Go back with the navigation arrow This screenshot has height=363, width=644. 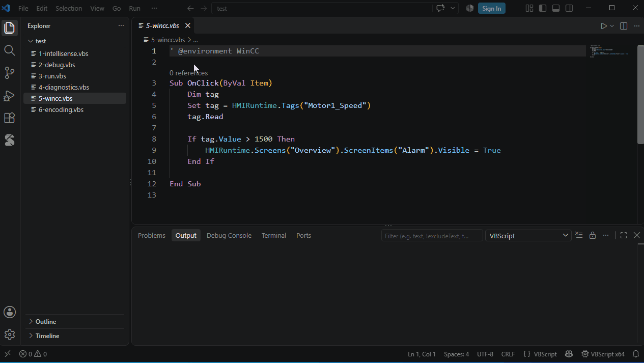click(190, 8)
